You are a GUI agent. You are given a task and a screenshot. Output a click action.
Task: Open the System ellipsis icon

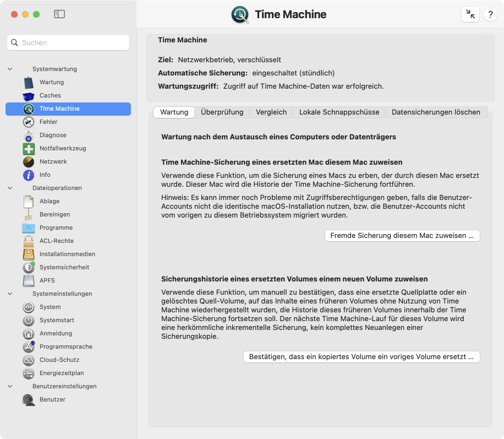tap(29, 307)
